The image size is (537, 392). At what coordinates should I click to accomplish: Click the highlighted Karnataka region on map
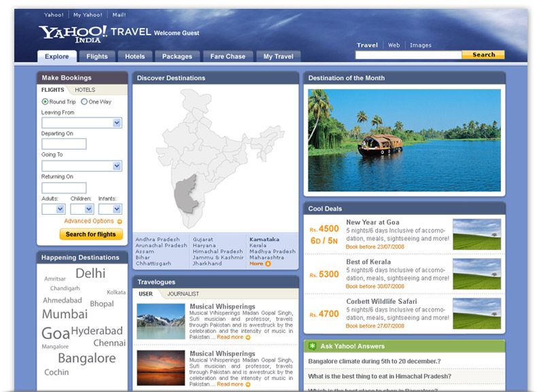(x=185, y=194)
